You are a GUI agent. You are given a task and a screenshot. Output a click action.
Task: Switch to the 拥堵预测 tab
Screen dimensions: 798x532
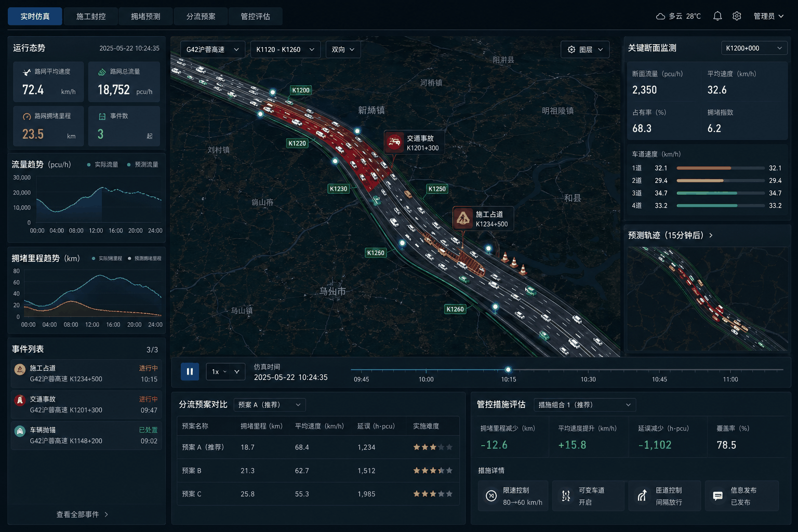click(x=145, y=16)
